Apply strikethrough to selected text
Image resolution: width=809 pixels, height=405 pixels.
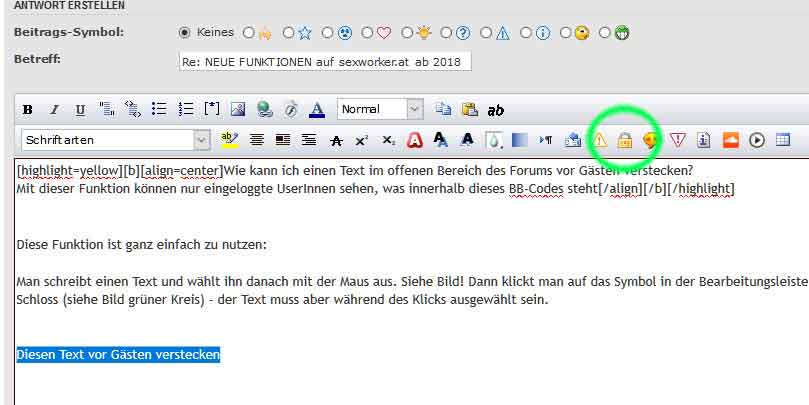336,140
